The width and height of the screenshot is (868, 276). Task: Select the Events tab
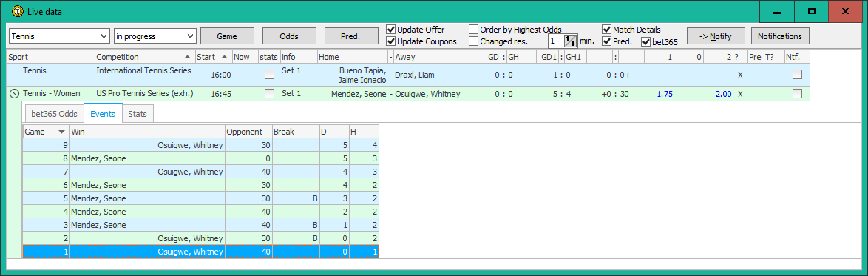pyautogui.click(x=103, y=114)
